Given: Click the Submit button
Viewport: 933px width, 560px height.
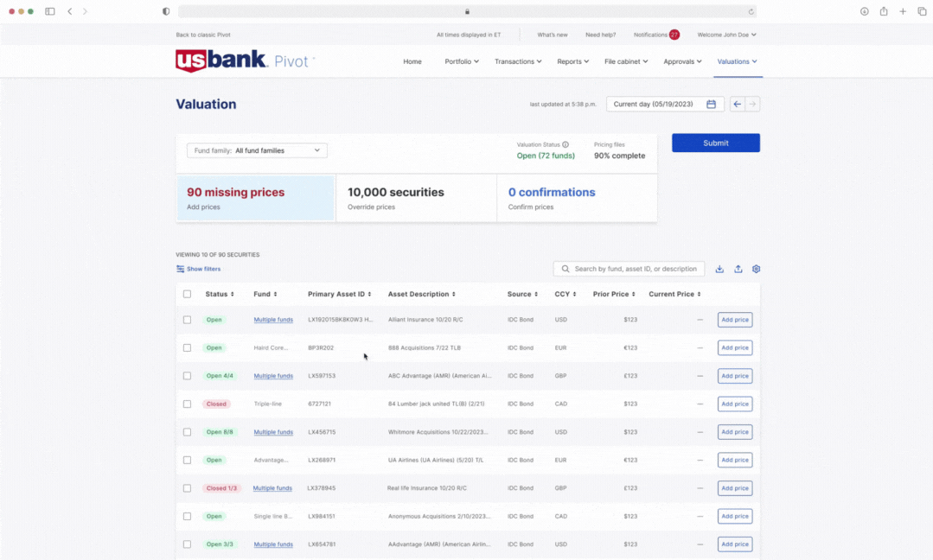Looking at the screenshot, I should (716, 143).
